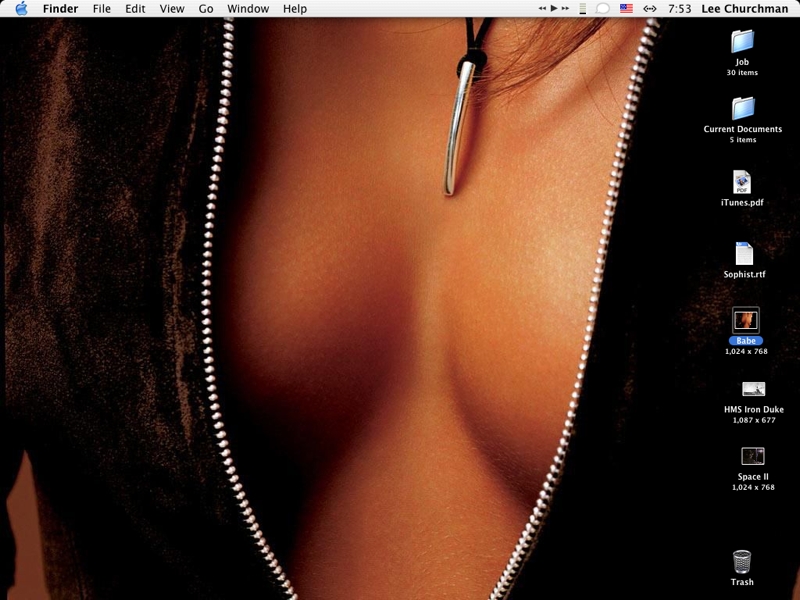This screenshot has width=800, height=600.
Task: Select the Current Documents folder icon
Action: click(743, 108)
